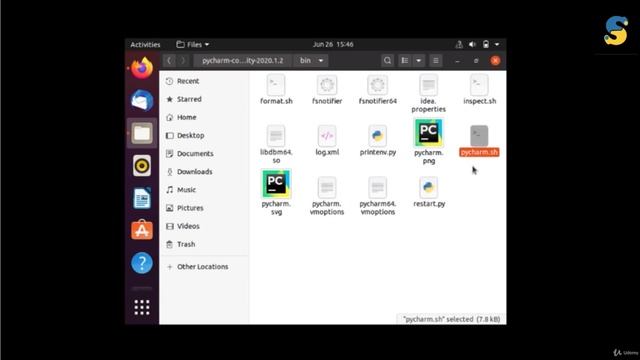The width and height of the screenshot is (640, 360).
Task: Open the Help icon in dock
Action: click(x=142, y=263)
